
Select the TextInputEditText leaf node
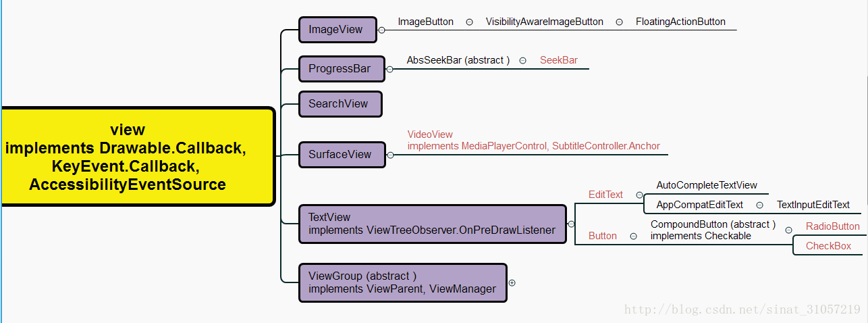point(813,205)
